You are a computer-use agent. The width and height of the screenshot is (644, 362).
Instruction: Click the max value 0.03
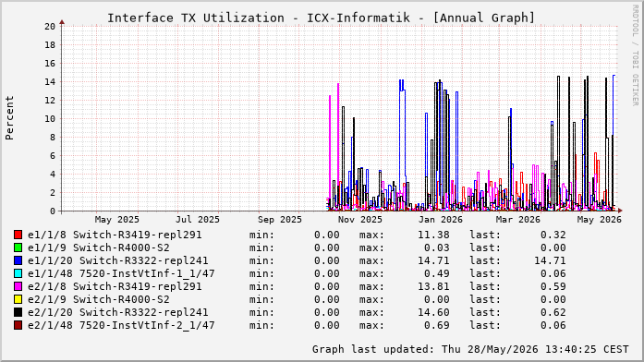[437, 247]
